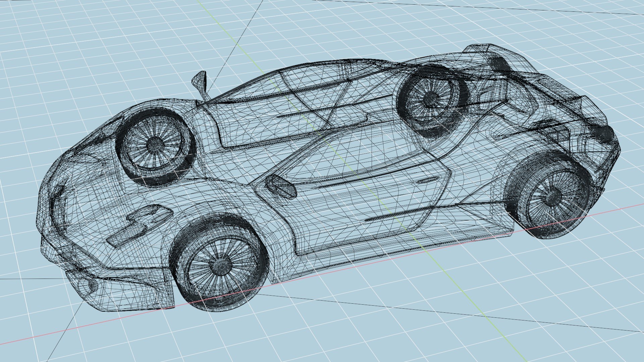644x362 pixels.
Task: Select the near rear wheel hub
Action: [552, 197]
